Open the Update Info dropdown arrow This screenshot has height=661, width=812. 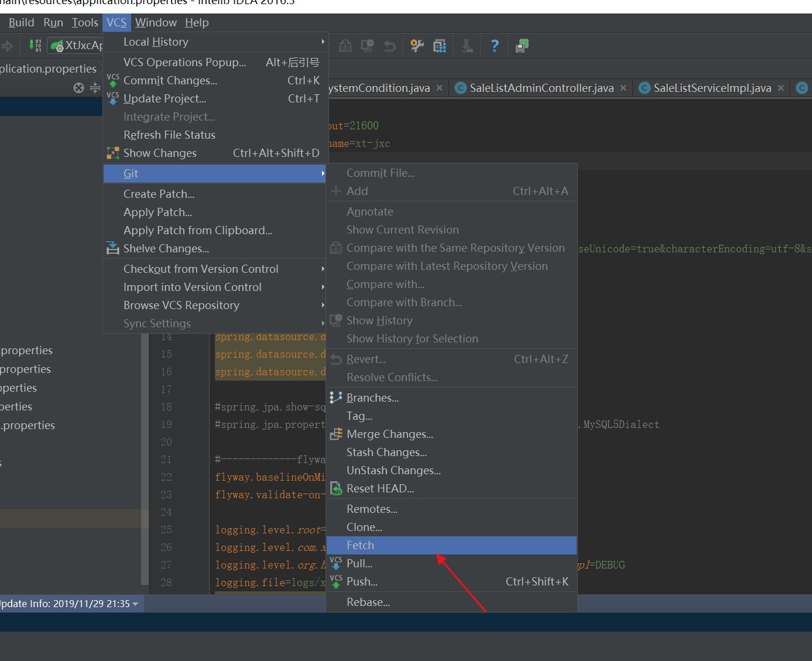[136, 604]
